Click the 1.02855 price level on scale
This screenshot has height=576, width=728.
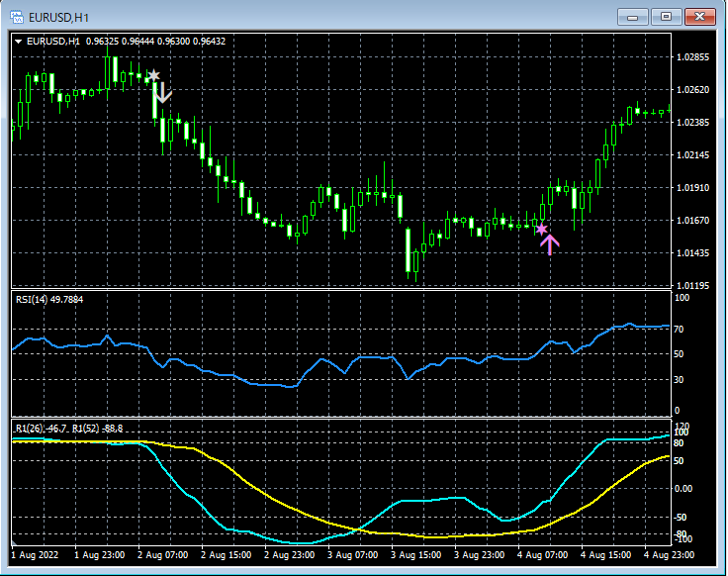coord(691,57)
